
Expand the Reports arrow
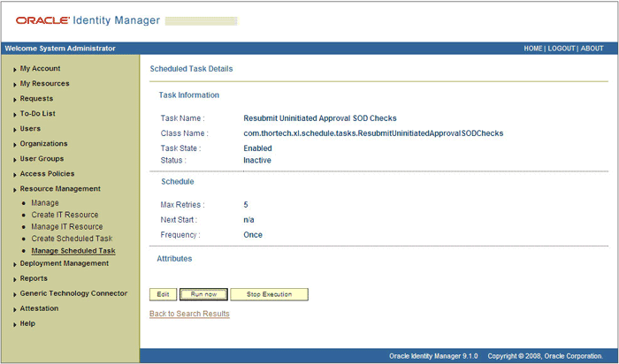point(15,279)
